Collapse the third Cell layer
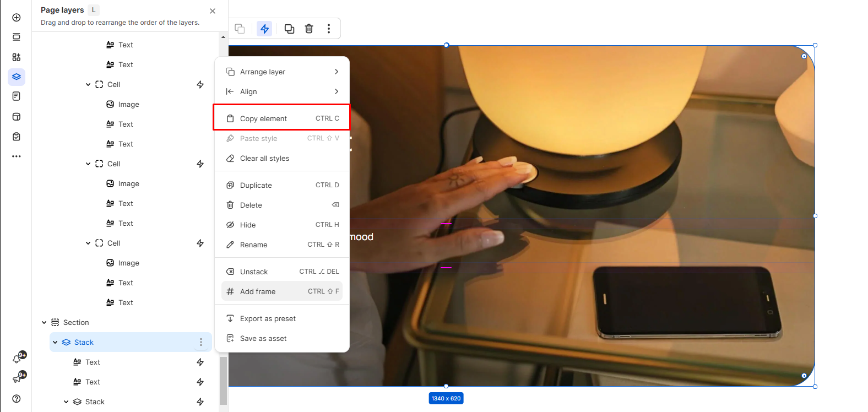This screenshot has width=868, height=412. click(x=88, y=243)
